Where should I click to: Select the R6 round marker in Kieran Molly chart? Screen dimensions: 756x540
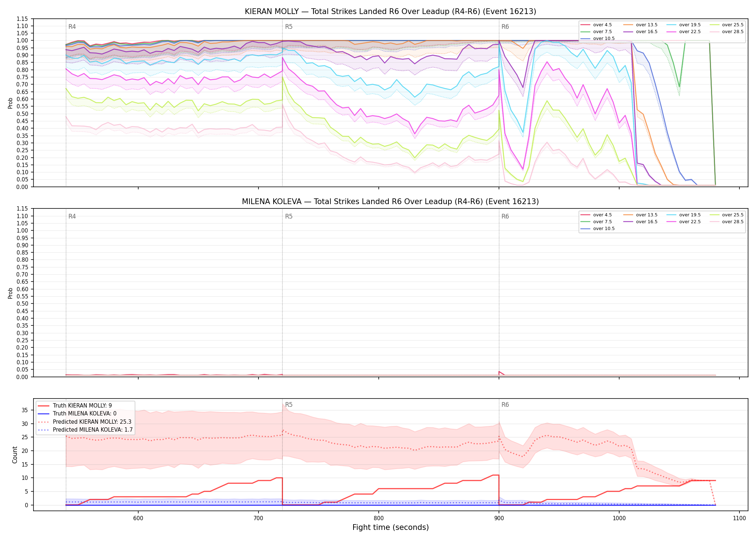click(505, 27)
